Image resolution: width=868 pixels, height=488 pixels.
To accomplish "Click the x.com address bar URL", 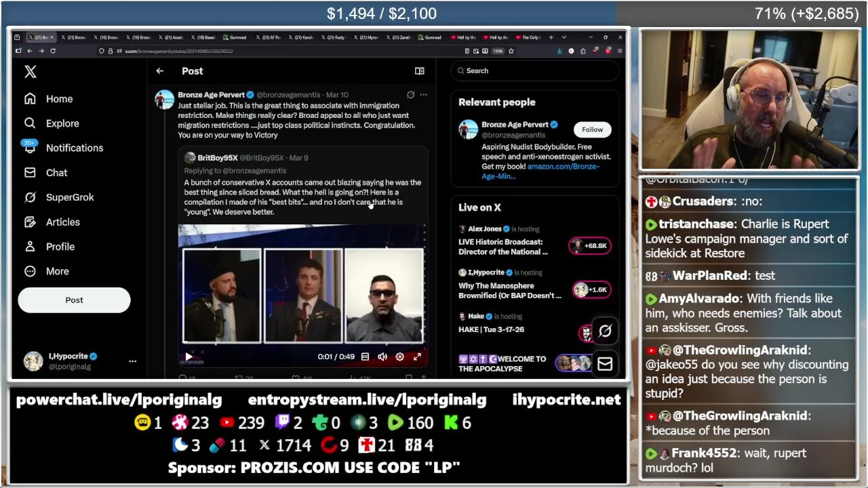I will point(179,51).
